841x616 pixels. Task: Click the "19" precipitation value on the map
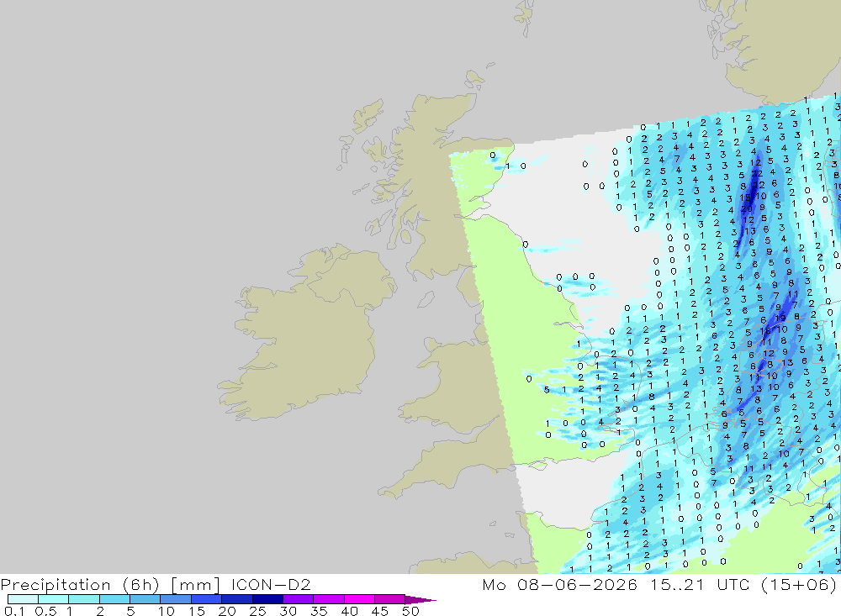[780, 318]
